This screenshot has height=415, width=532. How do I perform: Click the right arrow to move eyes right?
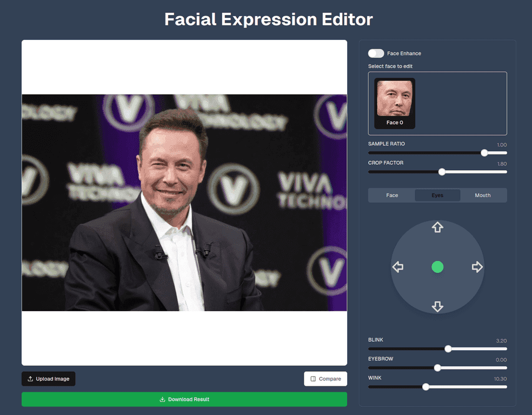[x=477, y=267]
